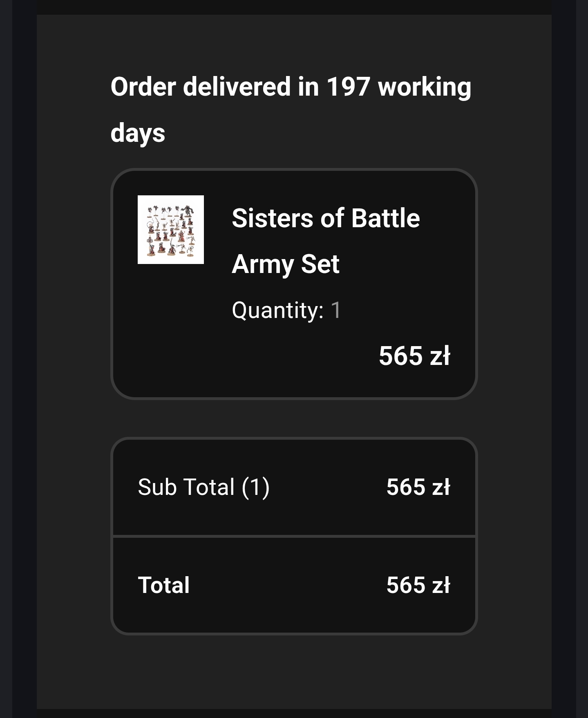Image resolution: width=588 pixels, height=718 pixels.
Task: Select the Quantity label in product card
Action: [277, 310]
